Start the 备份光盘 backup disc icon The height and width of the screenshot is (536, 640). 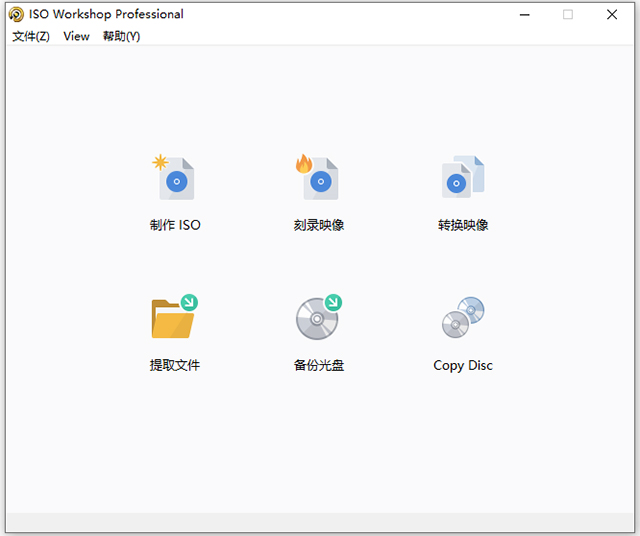(x=319, y=317)
